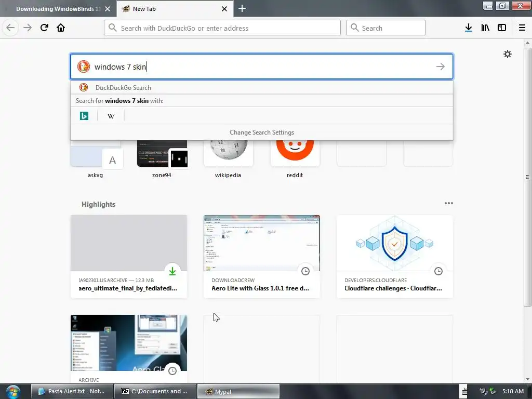Open the home page via house icon
532x399 pixels.
[x=61, y=28]
